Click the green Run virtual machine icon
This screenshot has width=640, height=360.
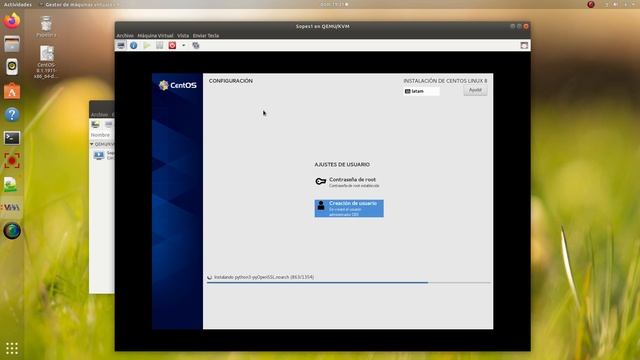click(147, 45)
